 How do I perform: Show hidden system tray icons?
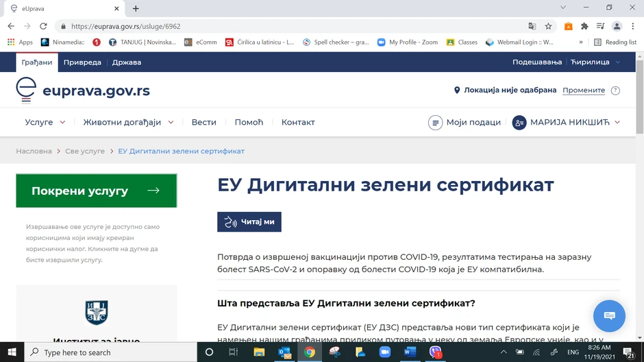pyautogui.click(x=504, y=352)
